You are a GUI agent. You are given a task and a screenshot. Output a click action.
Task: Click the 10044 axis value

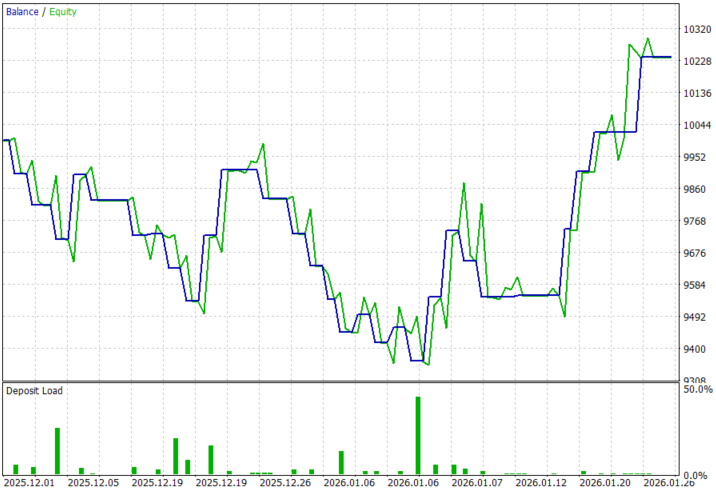coord(697,125)
